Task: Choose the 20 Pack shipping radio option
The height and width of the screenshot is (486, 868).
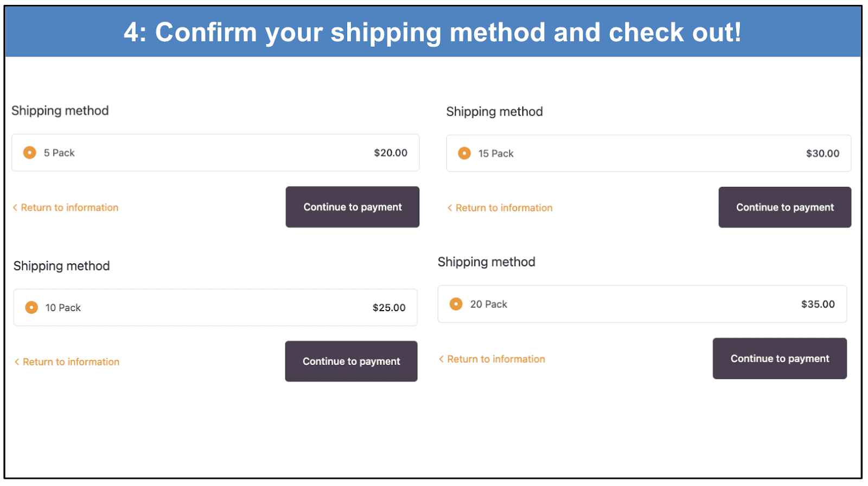Action: [x=456, y=304]
